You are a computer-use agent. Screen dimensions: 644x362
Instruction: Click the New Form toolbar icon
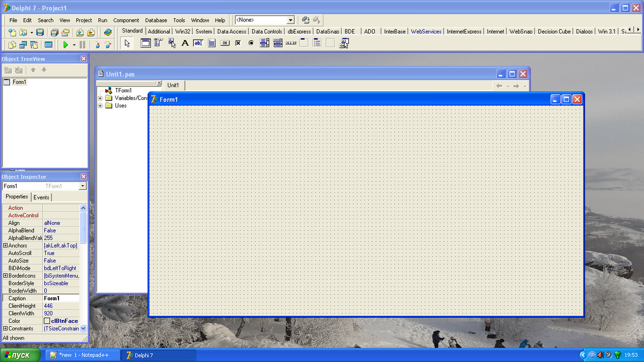pyautogui.click(x=48, y=45)
